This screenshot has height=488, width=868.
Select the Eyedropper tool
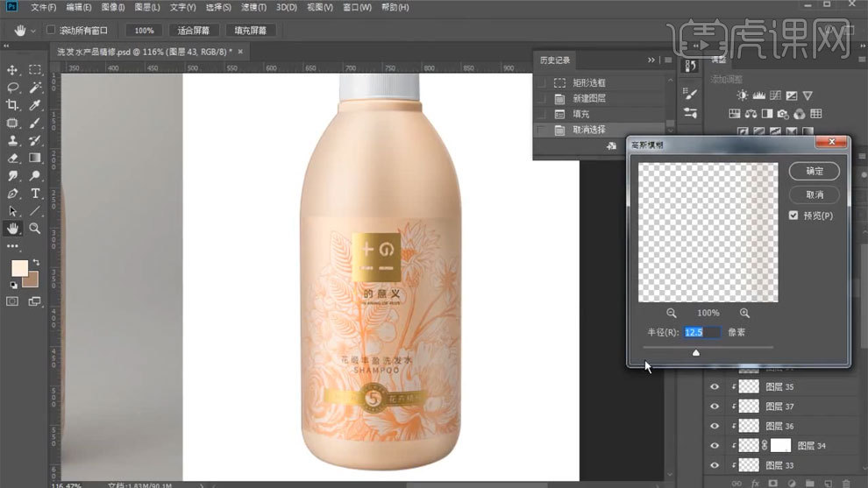pyautogui.click(x=35, y=105)
